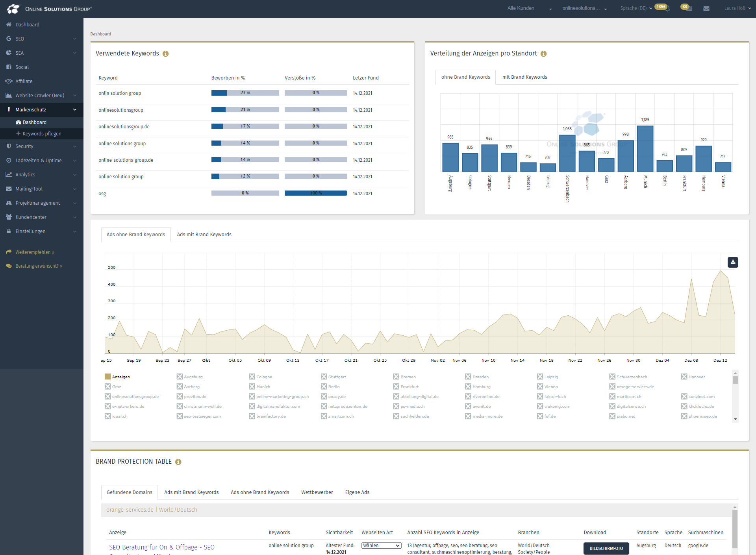The width and height of the screenshot is (756, 555).
Task: Open the Wettbewerber tab
Action: tap(317, 492)
